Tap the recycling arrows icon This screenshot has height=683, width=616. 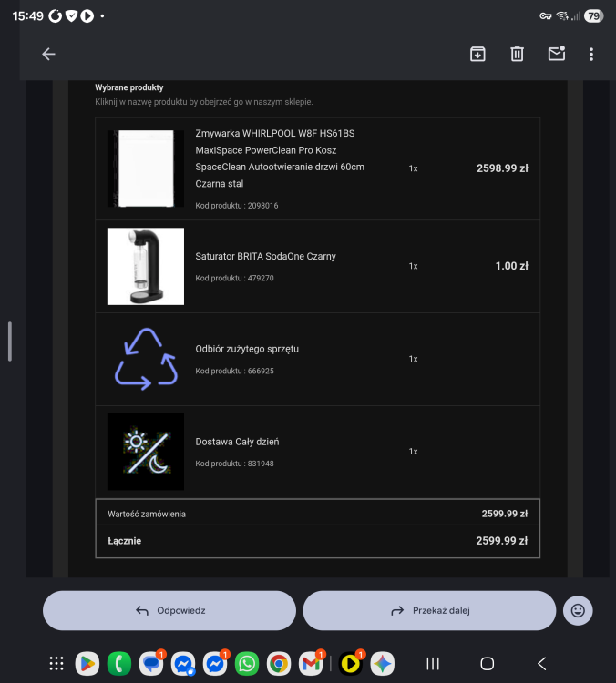[146, 359]
